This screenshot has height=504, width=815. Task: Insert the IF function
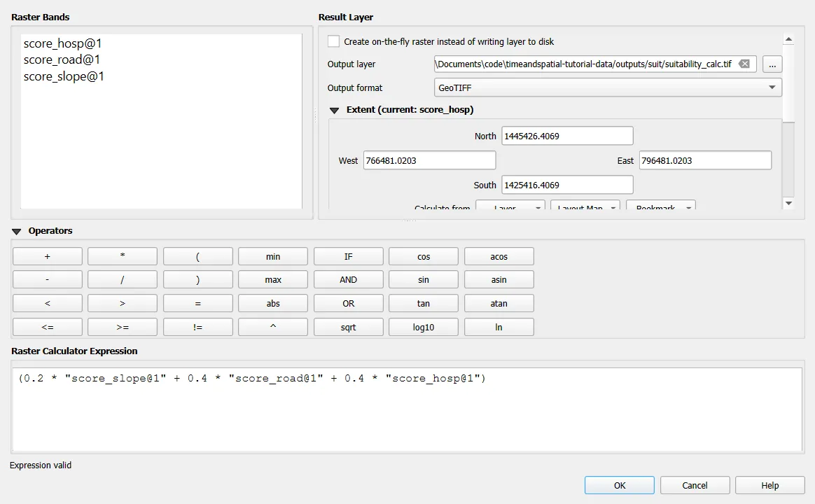tap(348, 256)
